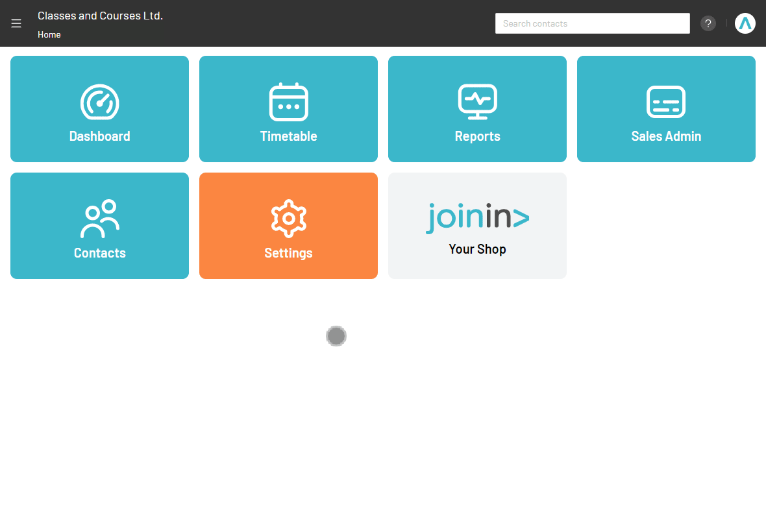This screenshot has width=766, height=532.
Task: Open the hamburger navigation menu
Action: [16, 23]
